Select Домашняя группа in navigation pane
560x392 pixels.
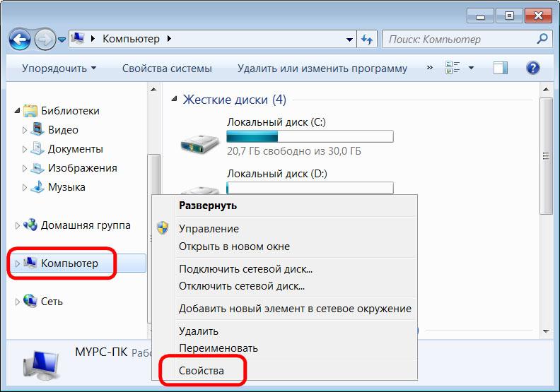point(86,225)
